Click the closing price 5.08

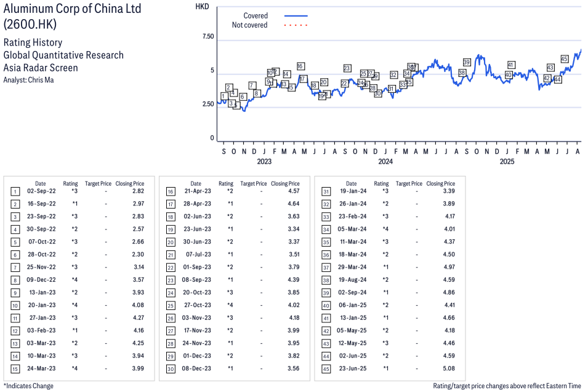tap(449, 368)
